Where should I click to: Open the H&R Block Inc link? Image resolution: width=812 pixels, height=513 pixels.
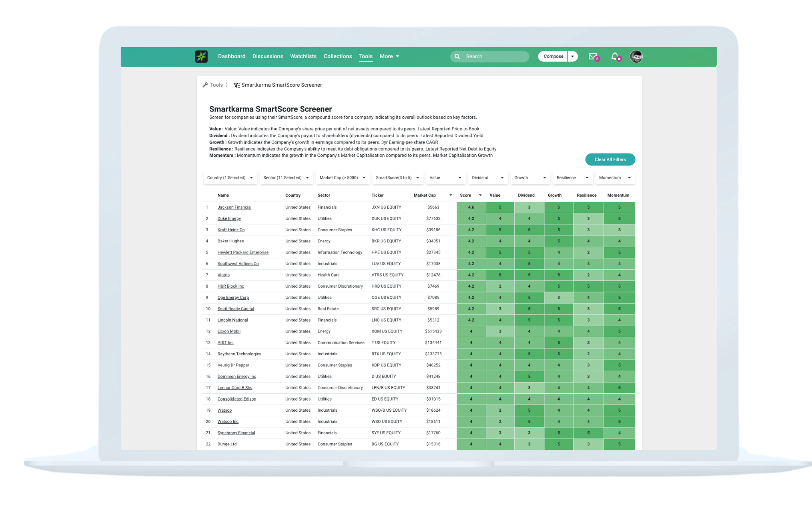click(231, 286)
